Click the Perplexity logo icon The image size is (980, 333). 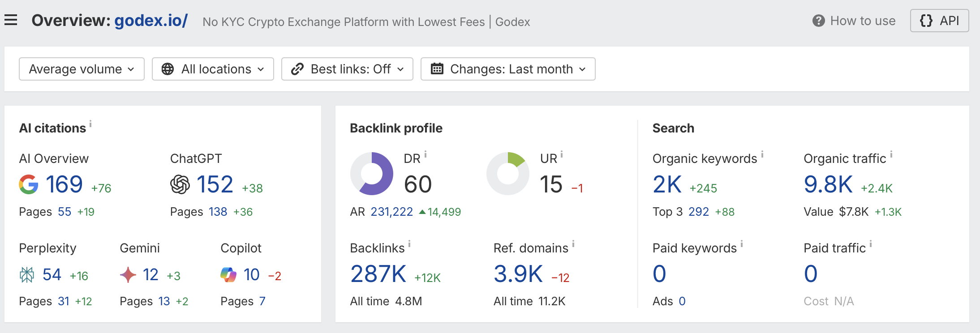click(27, 275)
